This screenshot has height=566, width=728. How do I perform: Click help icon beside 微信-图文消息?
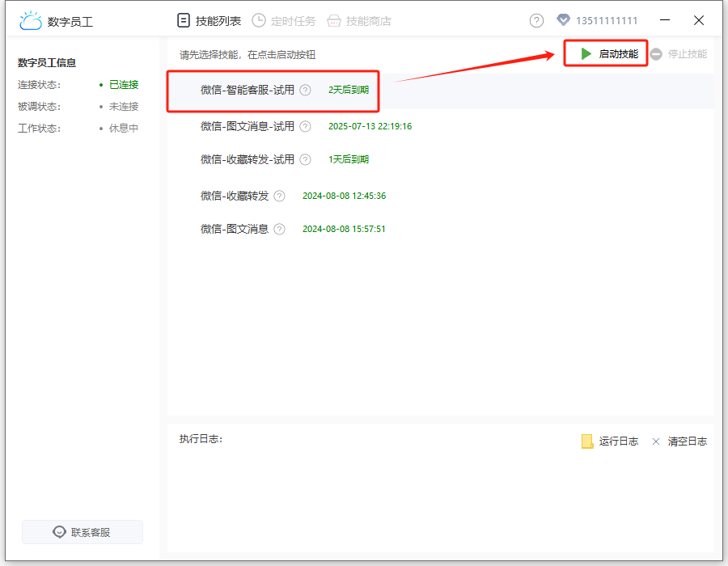(x=279, y=229)
